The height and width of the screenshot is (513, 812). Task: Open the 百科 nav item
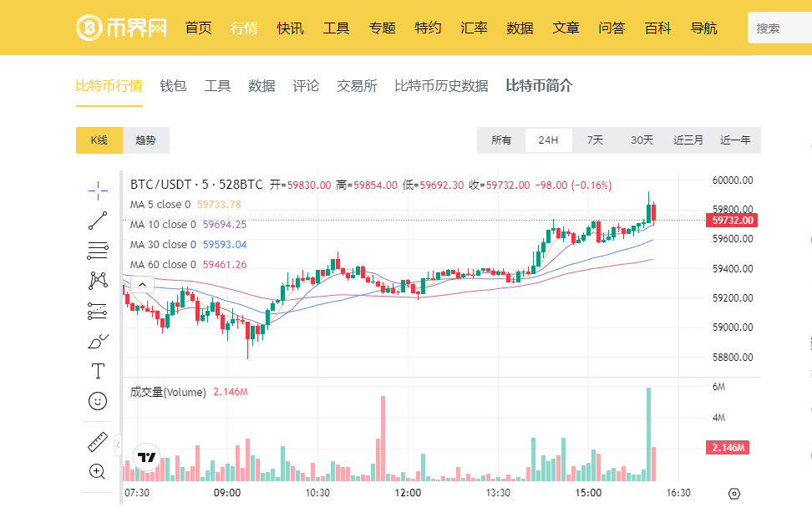coord(657,28)
